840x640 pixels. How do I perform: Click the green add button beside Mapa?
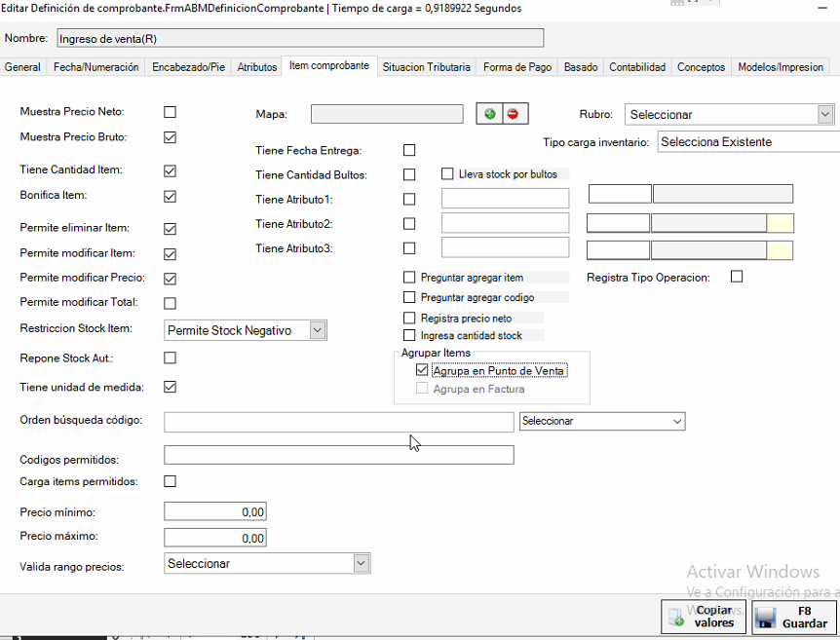point(489,114)
